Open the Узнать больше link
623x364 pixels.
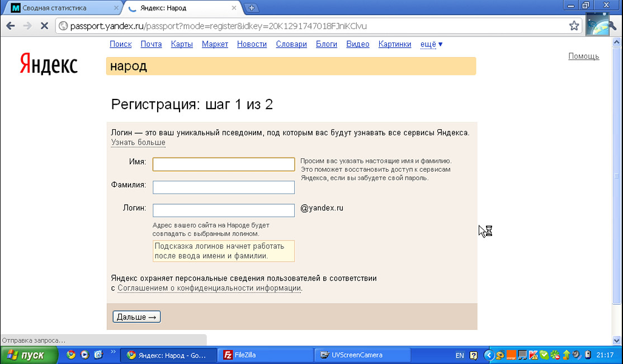pyautogui.click(x=138, y=143)
